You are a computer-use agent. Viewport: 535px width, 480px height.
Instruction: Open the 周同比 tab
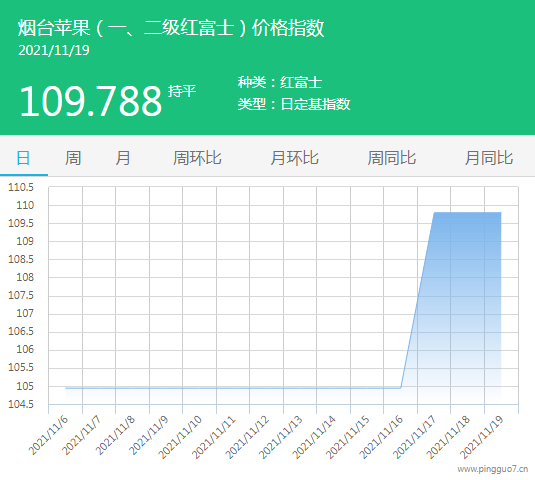[x=392, y=158]
